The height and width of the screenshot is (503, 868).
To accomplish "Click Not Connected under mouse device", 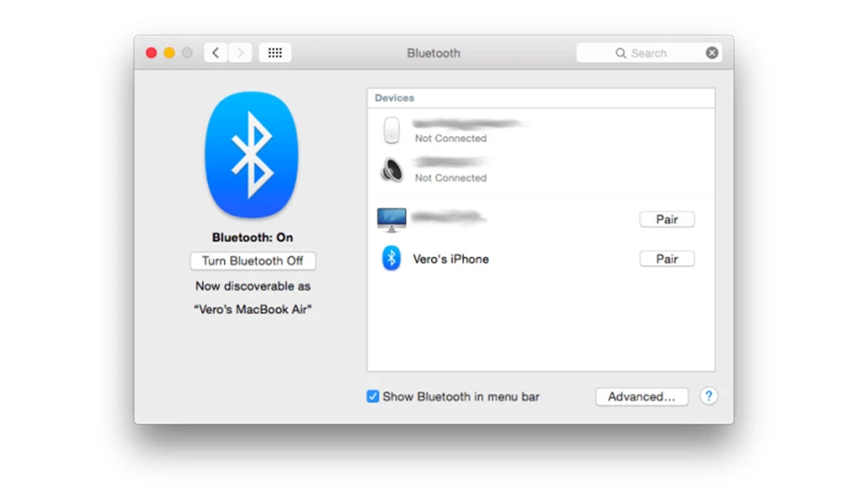I will click(x=450, y=138).
